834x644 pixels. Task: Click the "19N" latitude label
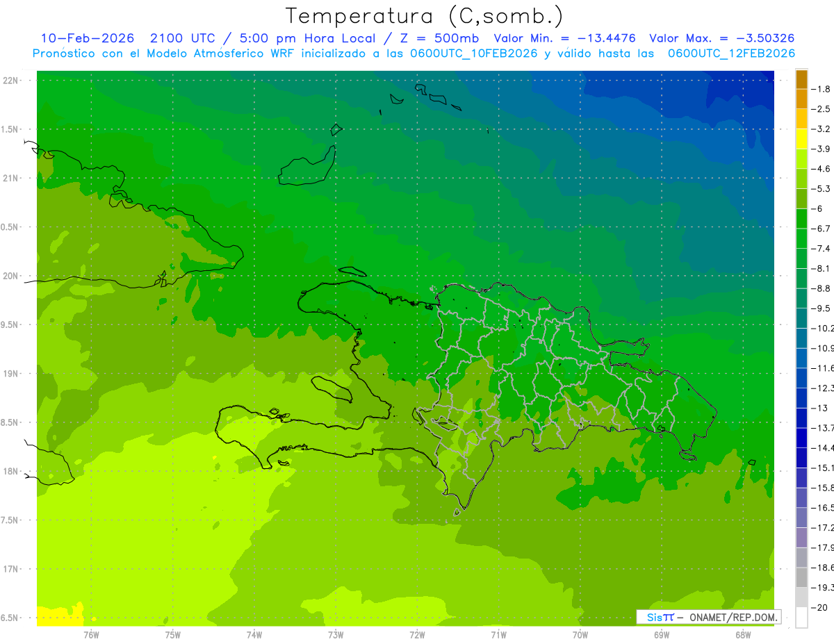click(x=12, y=374)
